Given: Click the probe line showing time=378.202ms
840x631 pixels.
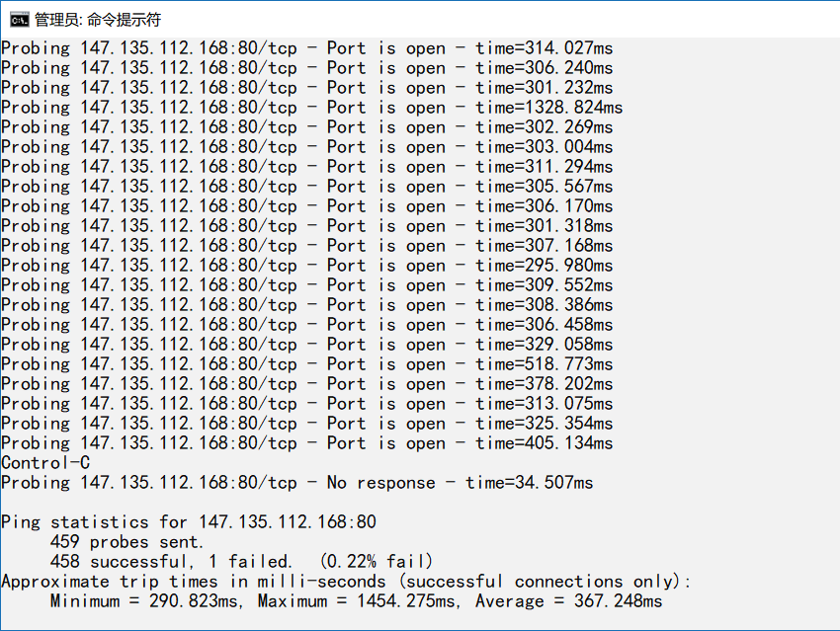Looking at the screenshot, I should (x=306, y=384).
